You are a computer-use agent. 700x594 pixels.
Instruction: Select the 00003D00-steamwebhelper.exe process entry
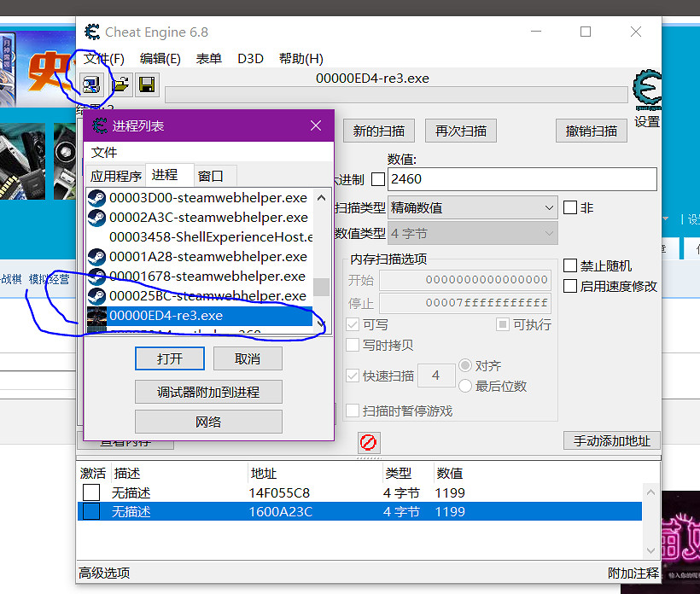coord(207,197)
